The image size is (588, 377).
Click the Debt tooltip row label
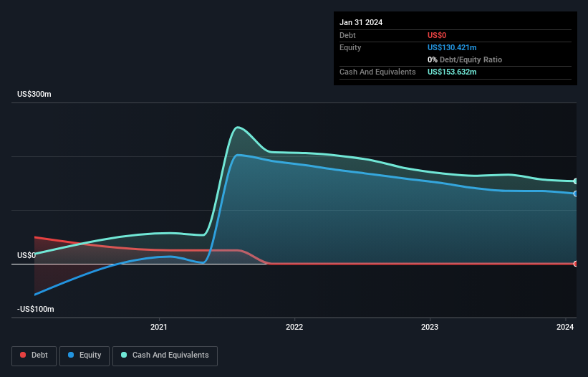click(x=347, y=35)
